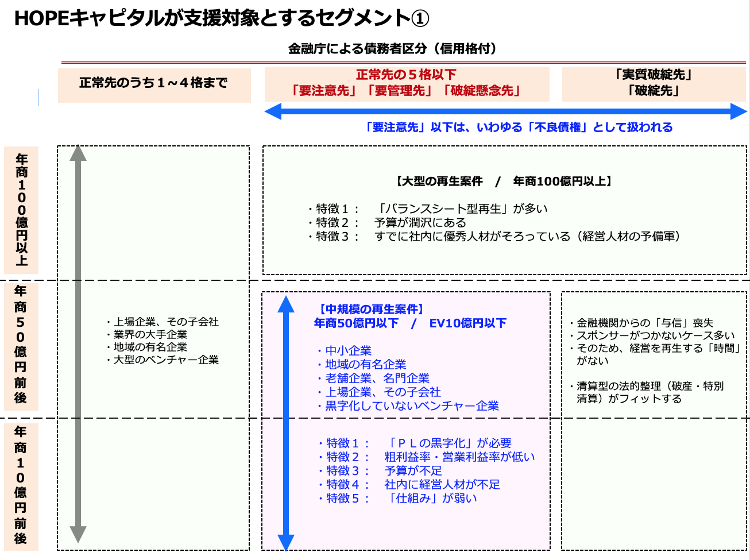This screenshot has width=750, height=560.
Task: Click the line 年商50億円以下 / EV10億円以下
Action: [x=410, y=323]
